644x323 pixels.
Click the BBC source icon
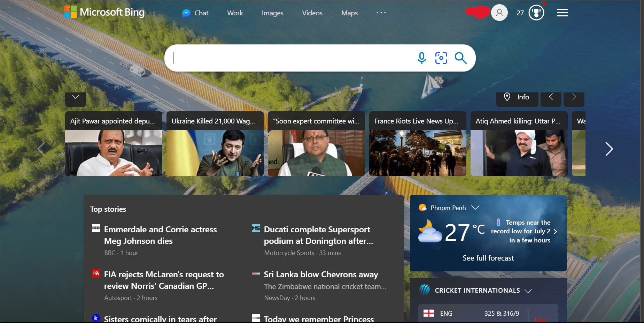coord(96,228)
